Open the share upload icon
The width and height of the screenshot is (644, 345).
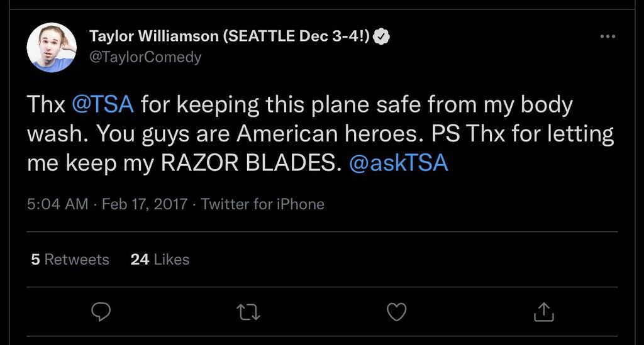click(544, 312)
